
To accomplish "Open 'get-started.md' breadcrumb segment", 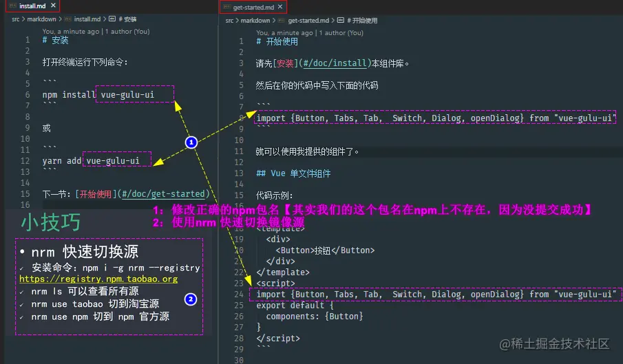I will coord(308,20).
